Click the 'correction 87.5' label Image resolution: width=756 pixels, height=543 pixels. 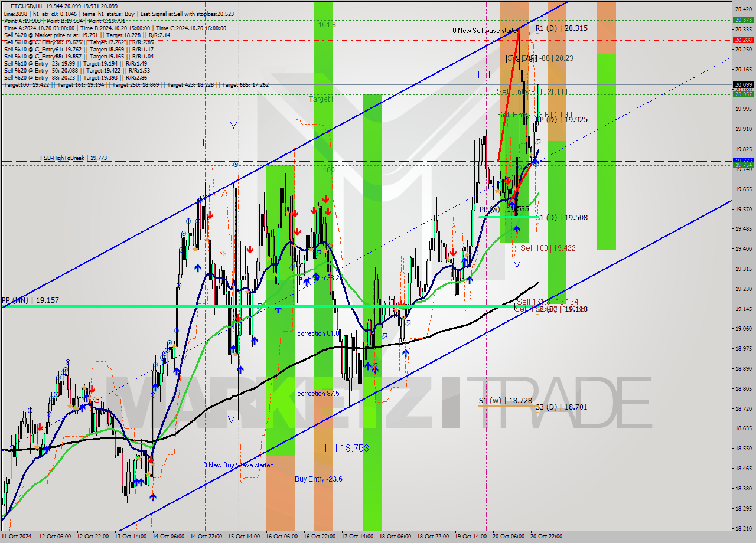(x=318, y=394)
